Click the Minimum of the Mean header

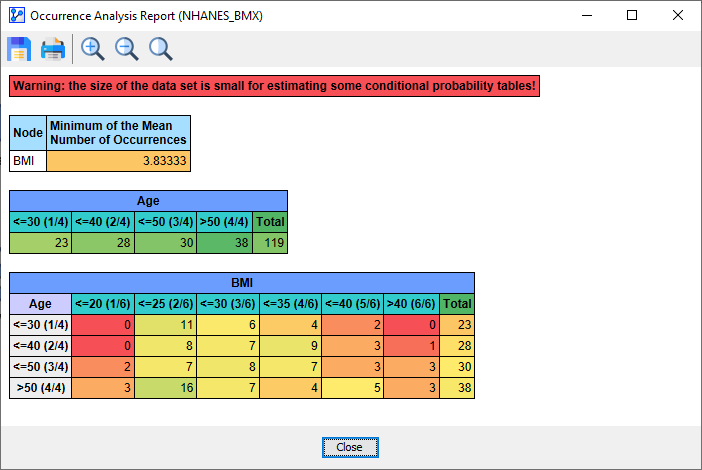[119, 133]
